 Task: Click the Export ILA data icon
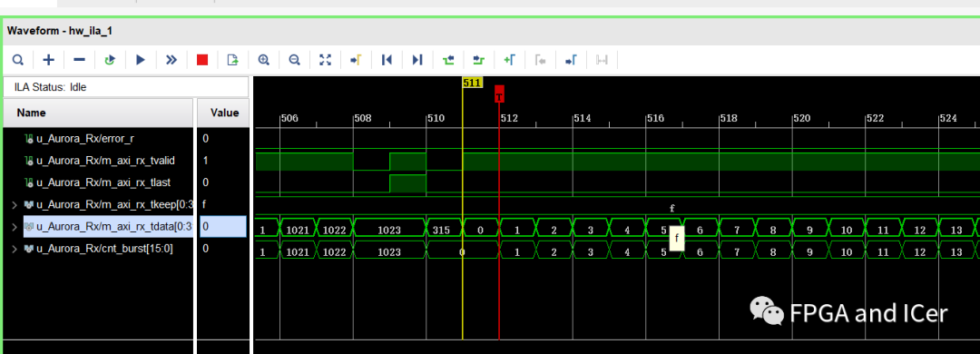[x=232, y=60]
